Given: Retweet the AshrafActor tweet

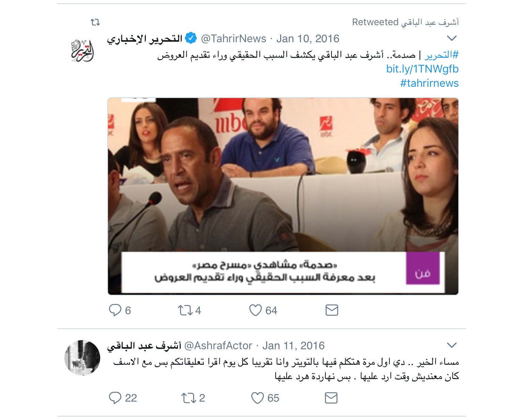Looking at the screenshot, I should pos(188,398).
